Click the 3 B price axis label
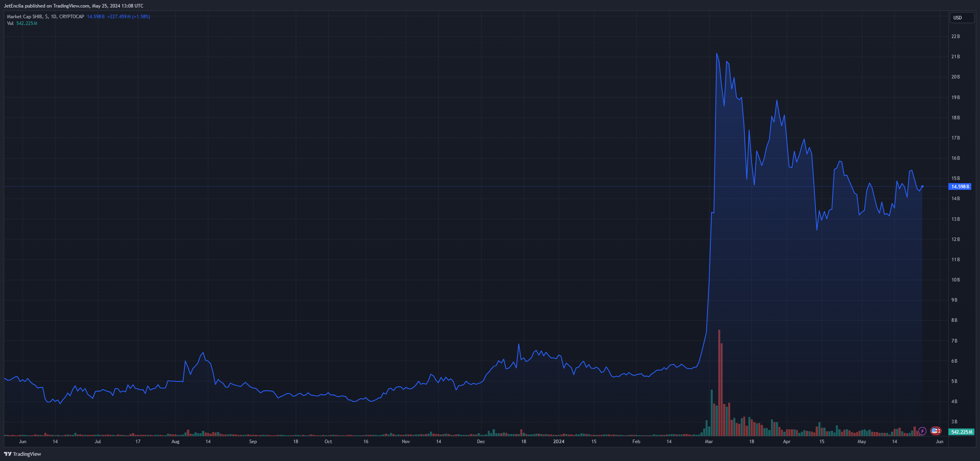 954,422
